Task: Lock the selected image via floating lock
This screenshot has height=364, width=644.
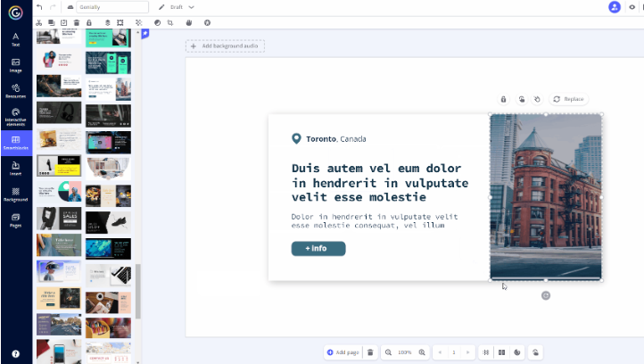Action: tap(503, 99)
